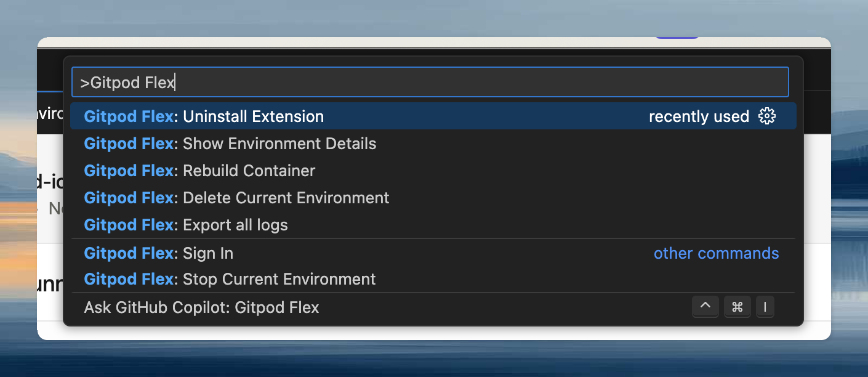Select the Gitpod Flex: Sign In command

coord(158,253)
